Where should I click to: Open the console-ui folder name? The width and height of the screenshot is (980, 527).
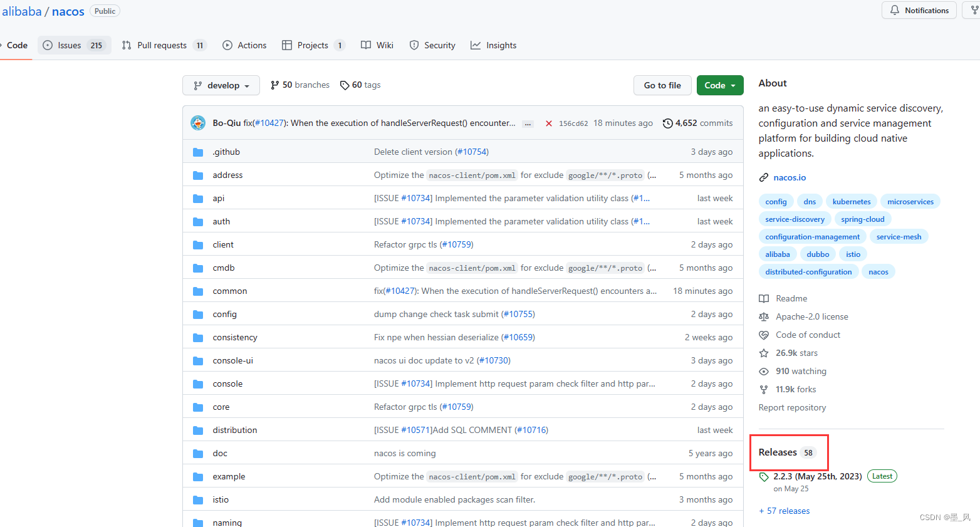click(232, 361)
